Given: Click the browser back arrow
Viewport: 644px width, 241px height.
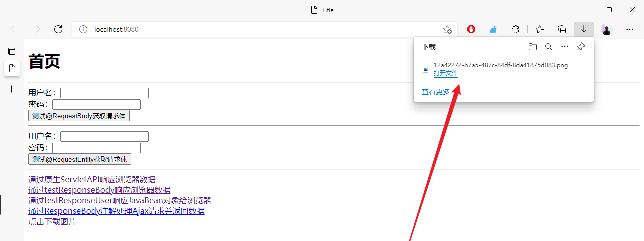Looking at the screenshot, I should 14,29.
